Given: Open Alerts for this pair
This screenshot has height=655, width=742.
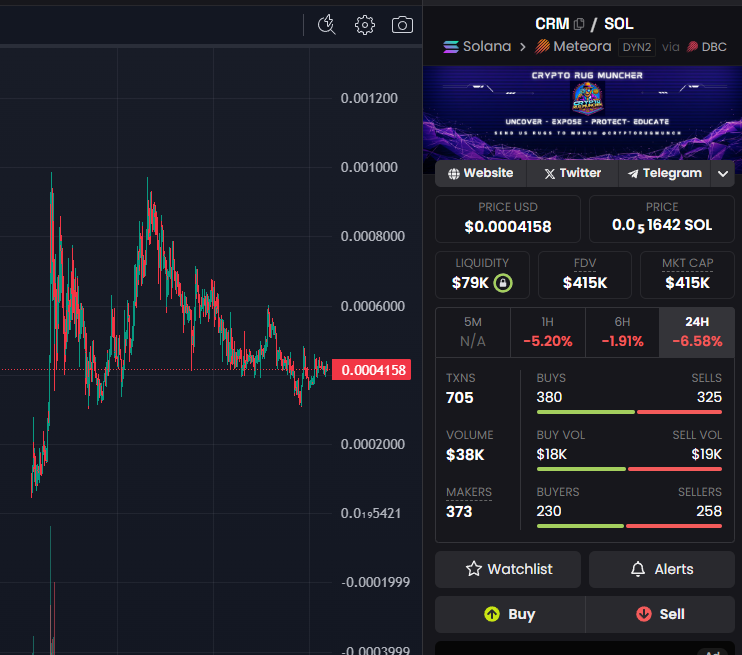Looking at the screenshot, I should (662, 569).
